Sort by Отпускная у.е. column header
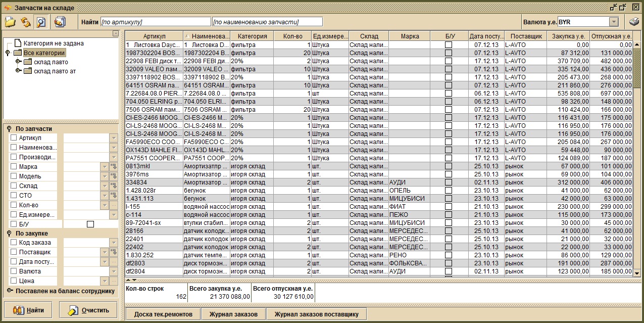This screenshot has width=644, height=323. (x=611, y=36)
